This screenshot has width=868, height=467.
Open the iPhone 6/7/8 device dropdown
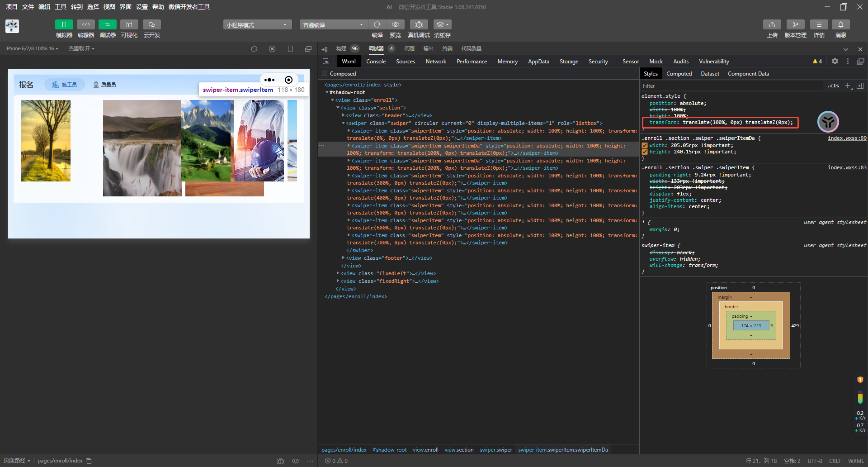(32, 48)
